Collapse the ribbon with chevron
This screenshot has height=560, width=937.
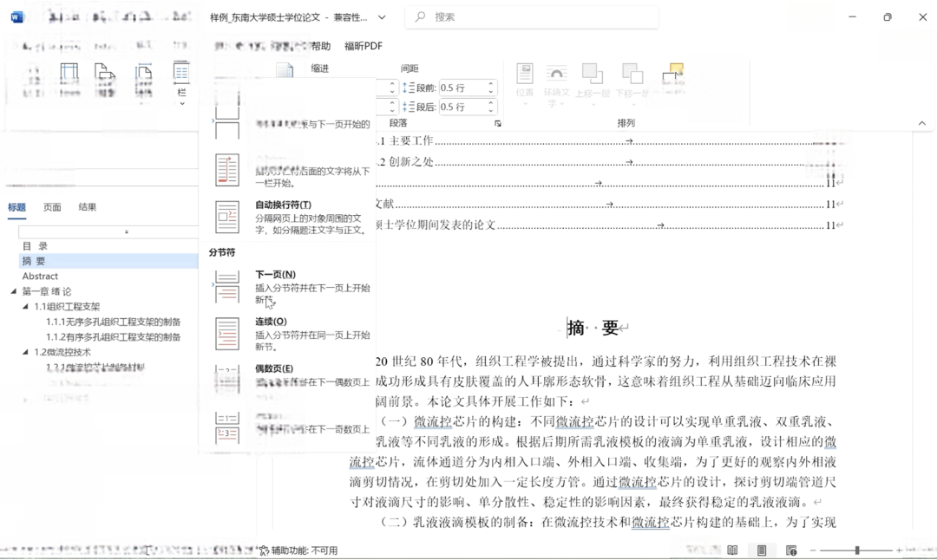(922, 123)
